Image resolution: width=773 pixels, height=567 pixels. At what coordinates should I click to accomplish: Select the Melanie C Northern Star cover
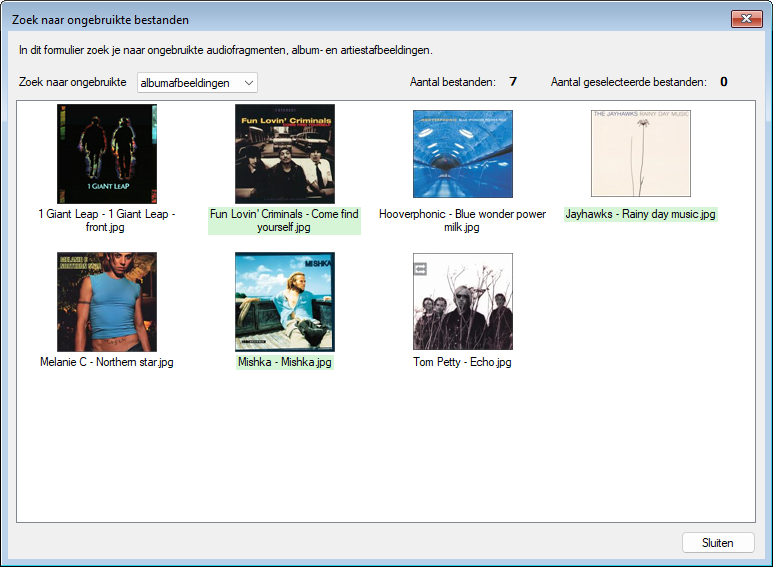point(107,302)
